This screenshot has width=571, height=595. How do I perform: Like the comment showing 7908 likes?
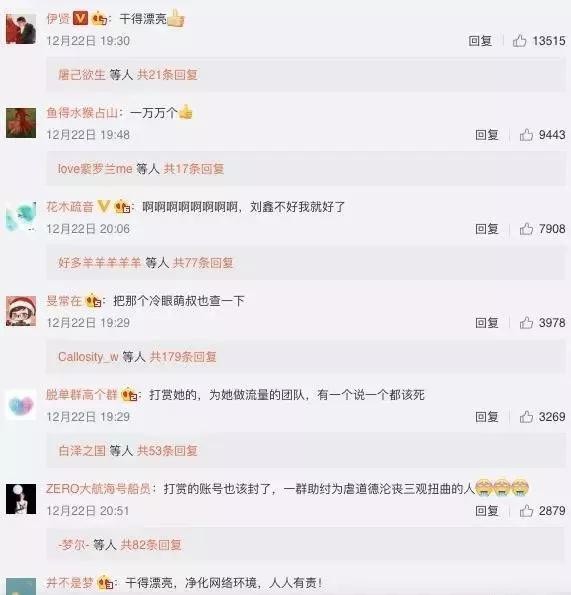pyautogui.click(x=526, y=229)
